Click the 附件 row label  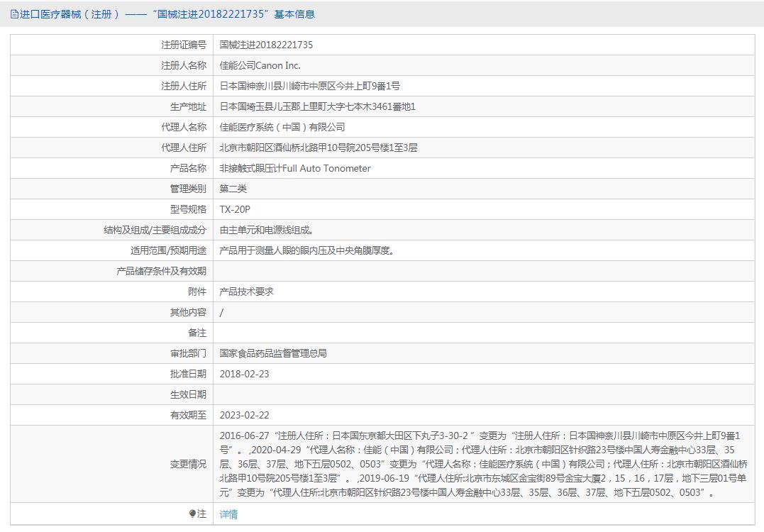[197, 292]
